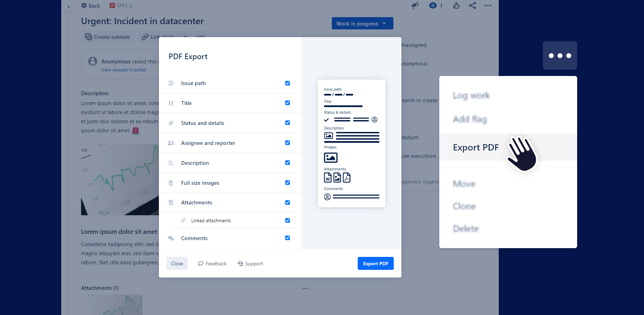This screenshot has width=644, height=315.
Task: Uncheck the Full size images checkbox
Action: [287, 183]
